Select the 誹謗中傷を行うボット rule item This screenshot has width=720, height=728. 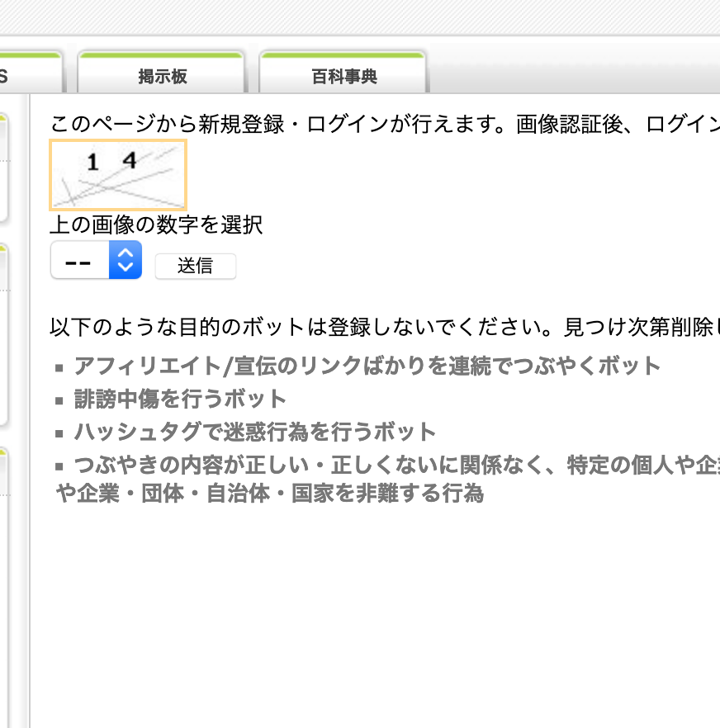pyautogui.click(x=180, y=399)
